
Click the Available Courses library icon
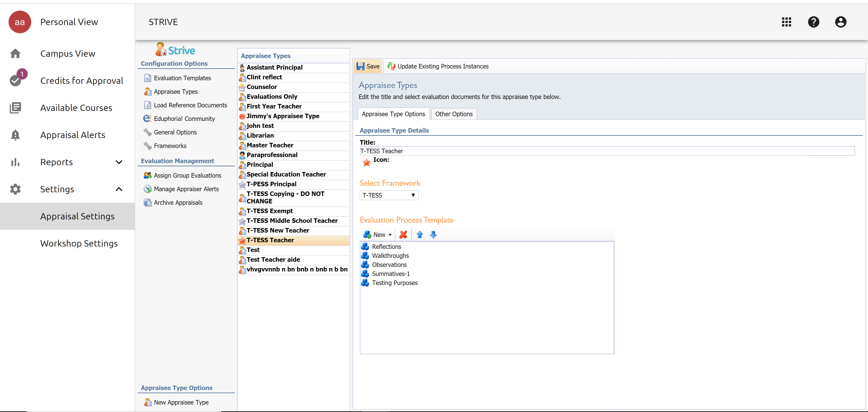(15, 108)
